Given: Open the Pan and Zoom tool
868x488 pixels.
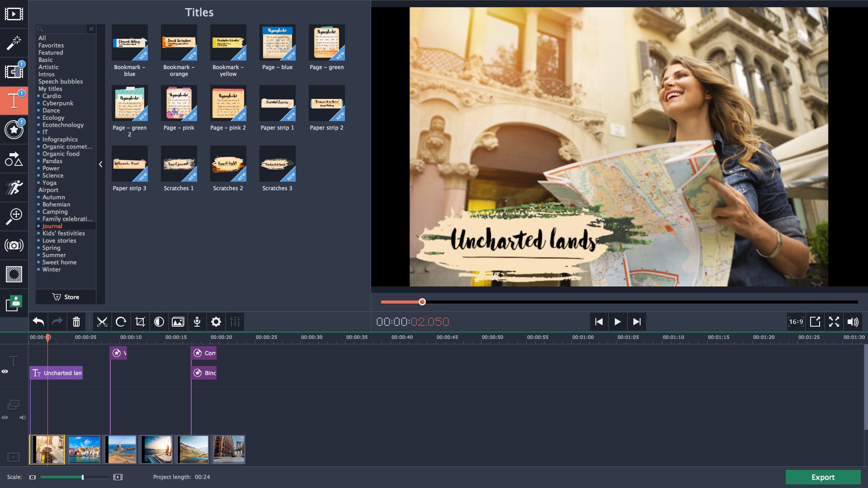Looking at the screenshot, I should (x=14, y=216).
